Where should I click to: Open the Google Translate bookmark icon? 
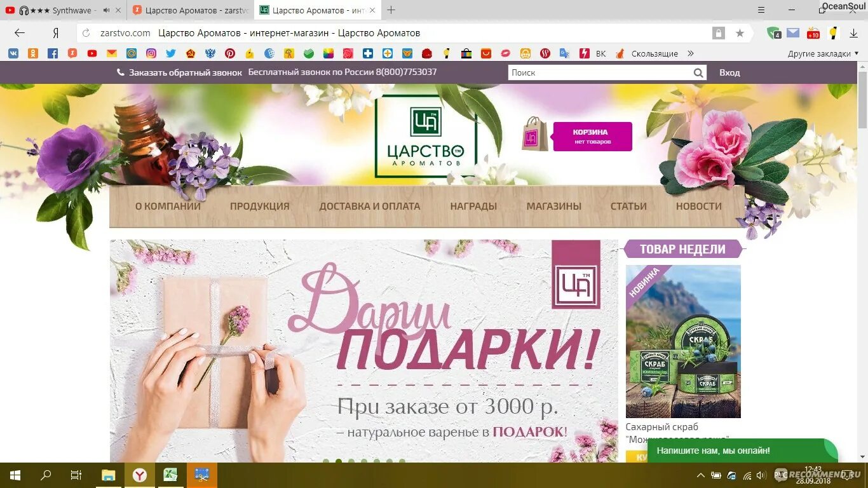coord(564,53)
